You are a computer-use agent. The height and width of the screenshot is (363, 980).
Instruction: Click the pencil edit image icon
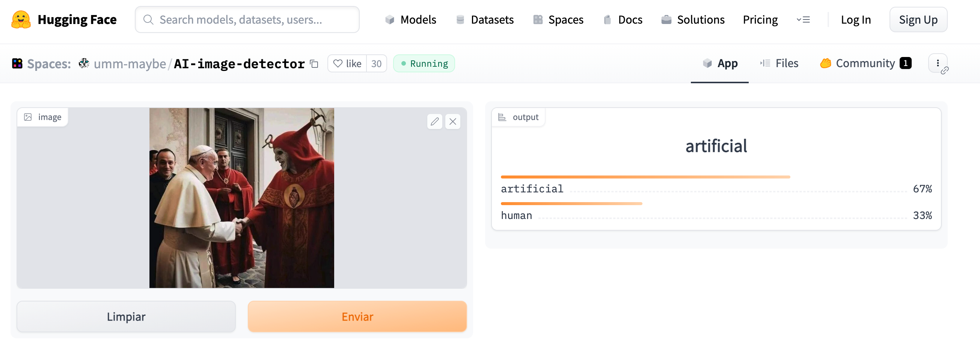(x=434, y=121)
